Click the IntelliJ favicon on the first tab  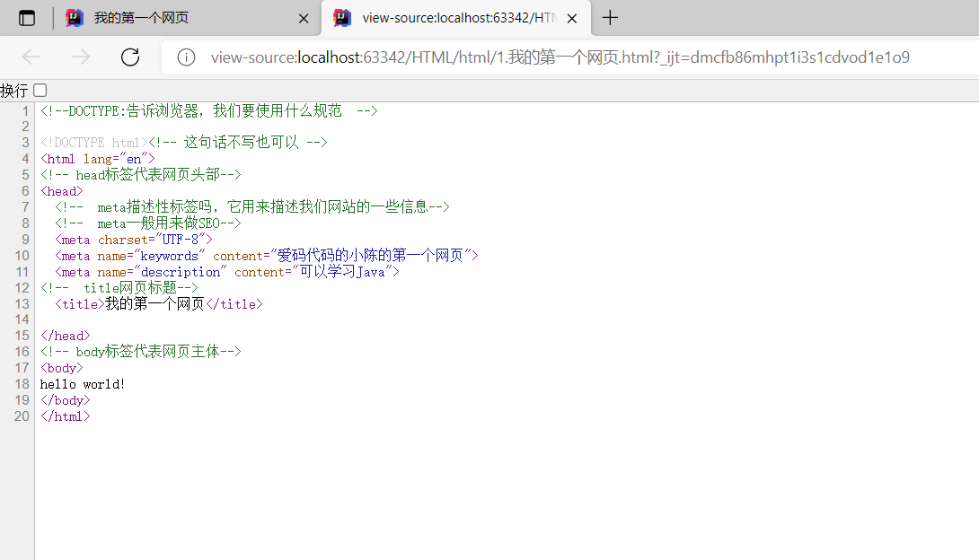pos(75,17)
